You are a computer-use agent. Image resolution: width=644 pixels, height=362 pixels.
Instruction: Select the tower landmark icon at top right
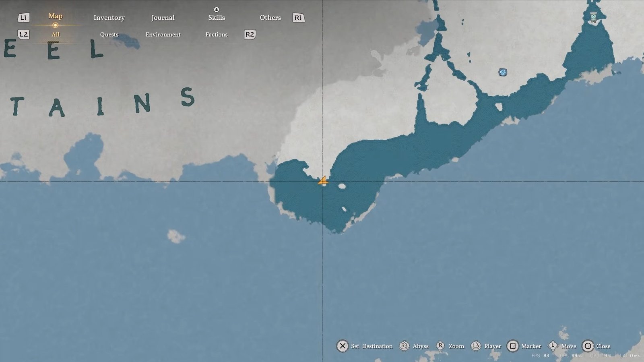(593, 17)
